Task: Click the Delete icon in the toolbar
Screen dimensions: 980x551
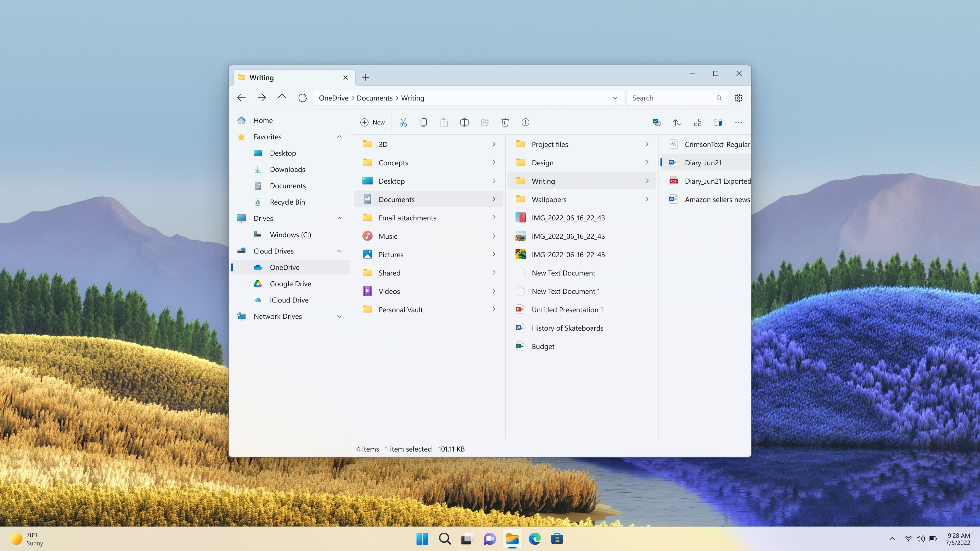Action: 506,122
